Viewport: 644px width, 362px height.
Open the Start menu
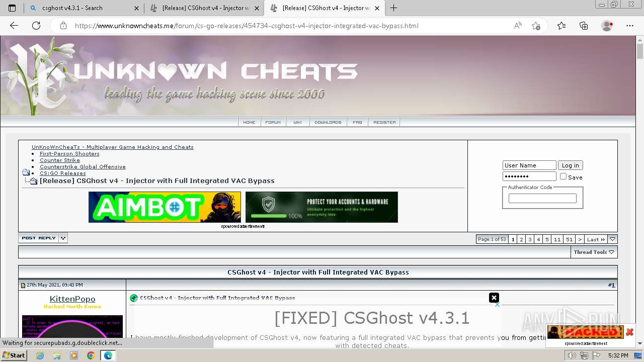(x=14, y=355)
